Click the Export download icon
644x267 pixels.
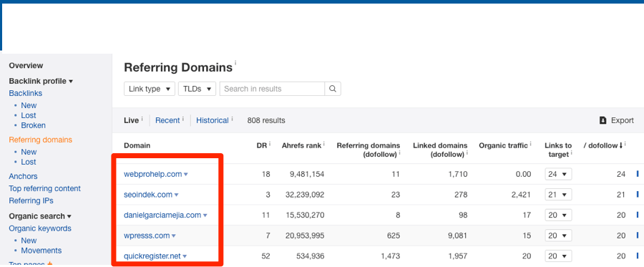point(603,120)
